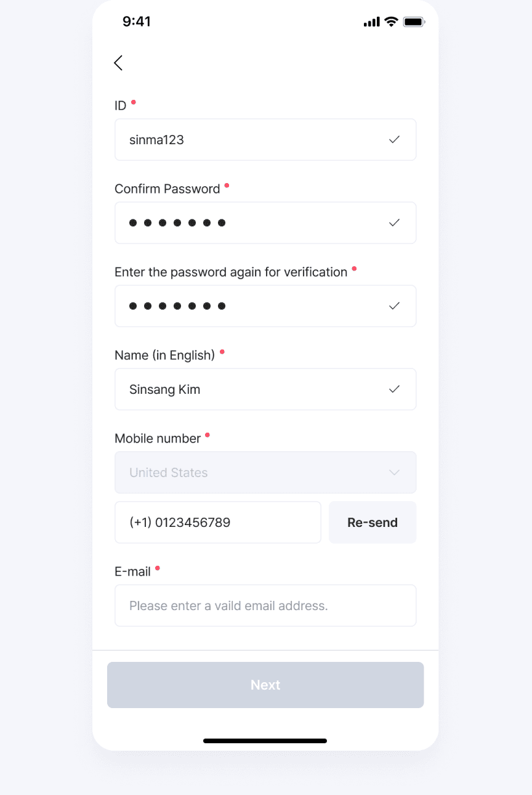This screenshot has width=532, height=795.
Task: Focus the Confirm Password input field
Action: click(x=265, y=223)
